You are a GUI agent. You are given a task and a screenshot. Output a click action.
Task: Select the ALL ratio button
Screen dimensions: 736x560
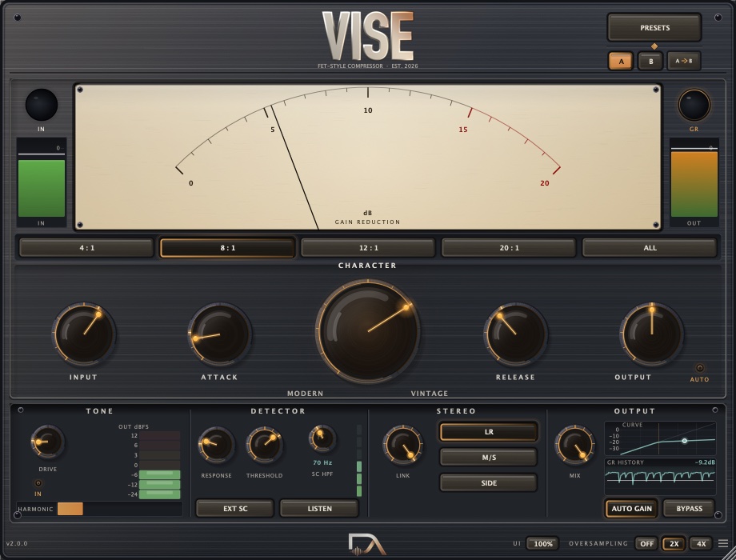(650, 248)
